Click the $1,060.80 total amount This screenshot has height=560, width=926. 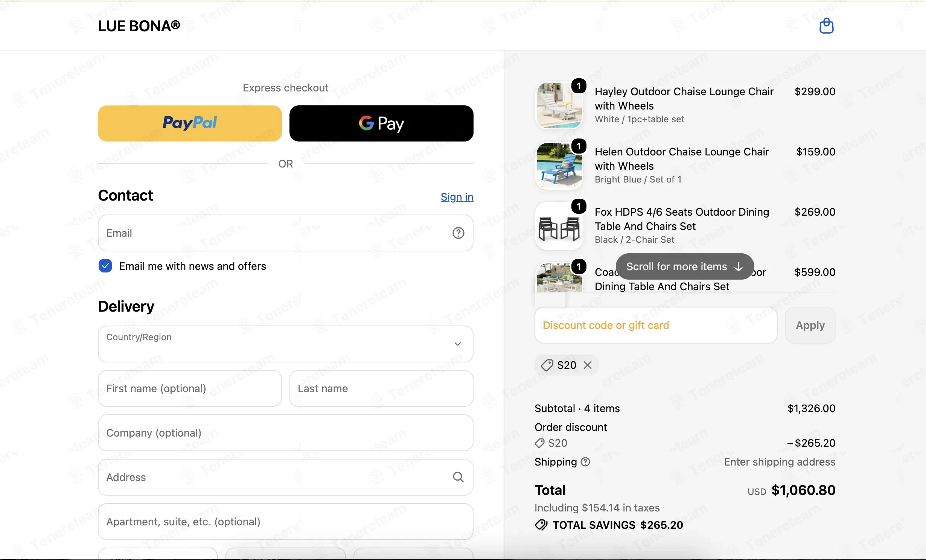coord(803,490)
